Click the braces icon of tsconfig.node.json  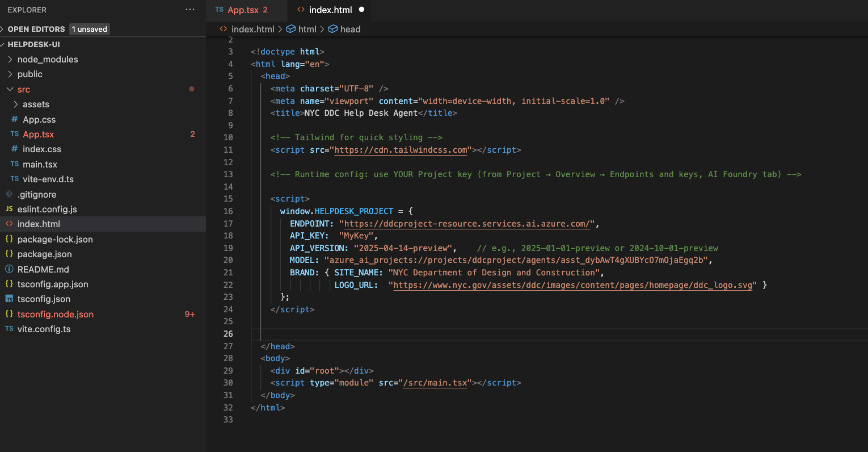click(9, 314)
